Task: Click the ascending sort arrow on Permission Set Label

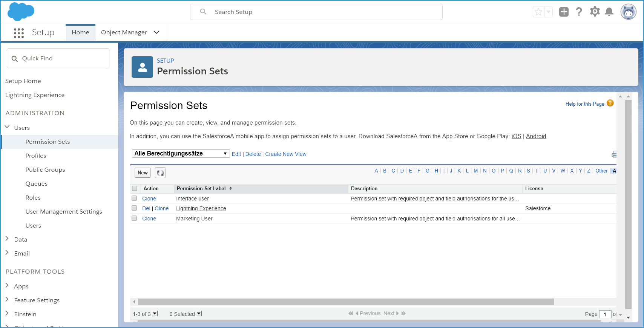Action: (x=231, y=188)
